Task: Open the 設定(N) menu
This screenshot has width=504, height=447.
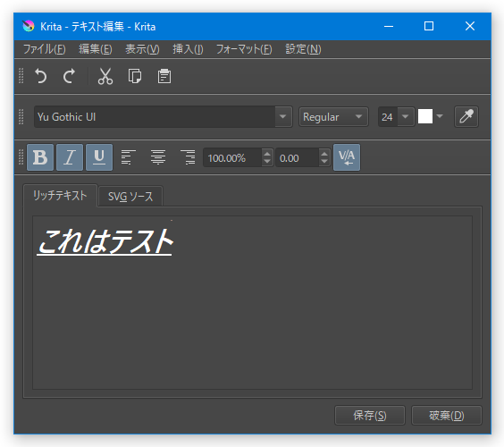Action: coord(303,49)
